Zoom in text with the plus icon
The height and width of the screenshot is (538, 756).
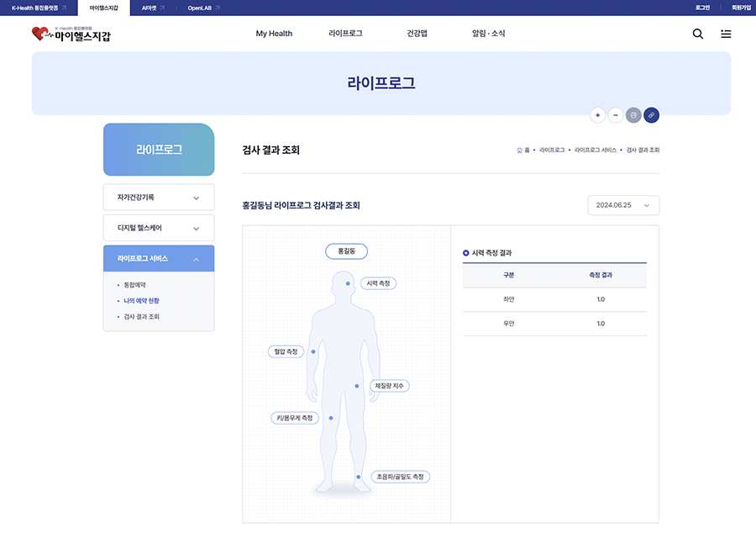point(597,115)
